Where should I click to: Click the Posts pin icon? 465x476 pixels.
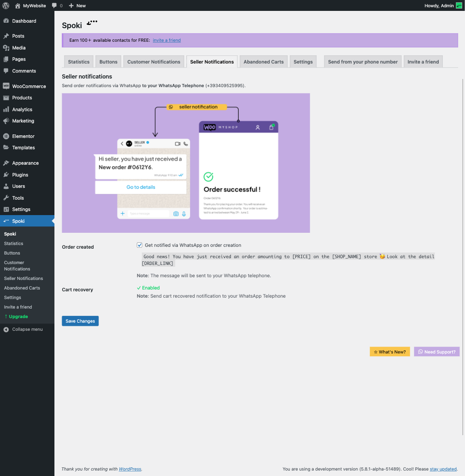click(6, 36)
